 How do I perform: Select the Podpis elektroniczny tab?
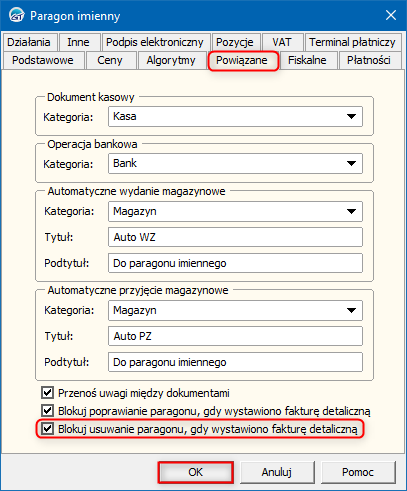(x=155, y=42)
